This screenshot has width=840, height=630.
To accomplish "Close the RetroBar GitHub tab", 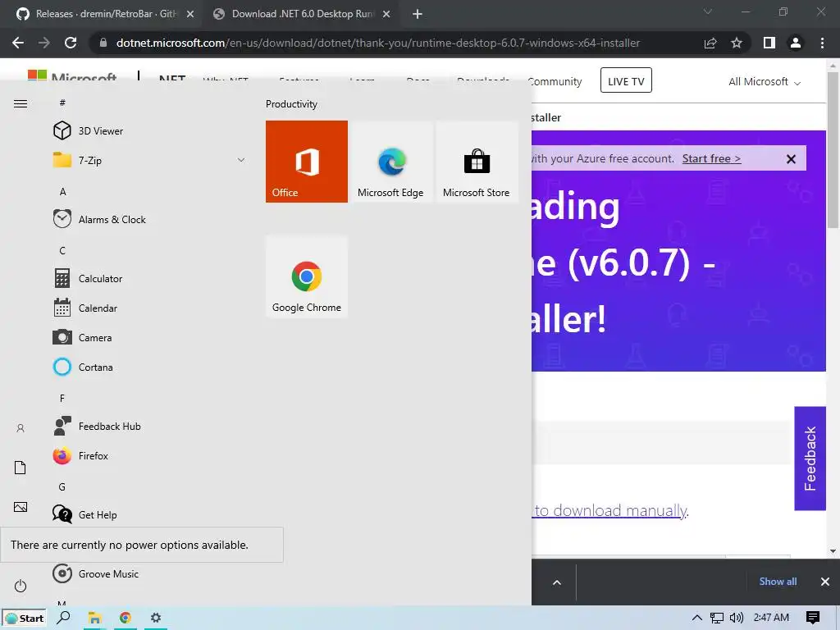I will [190, 15].
